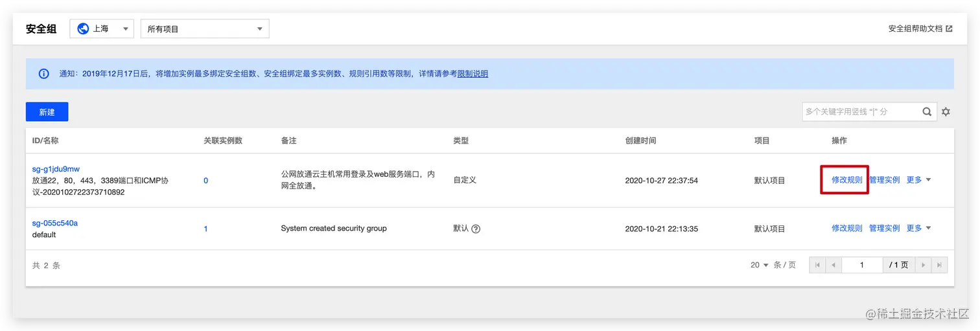
Task: Open table settings gear icon
Action: click(x=946, y=111)
